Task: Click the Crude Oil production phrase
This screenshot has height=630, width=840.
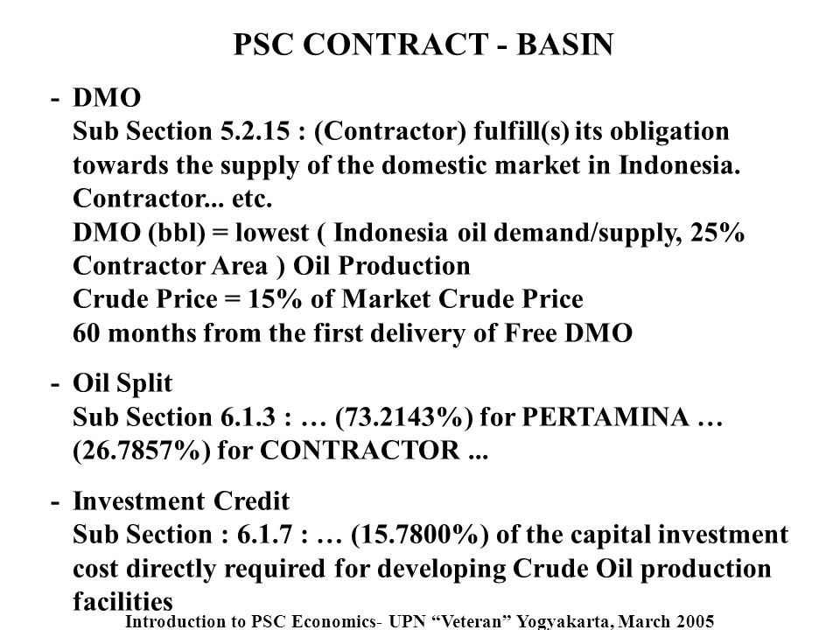Action: coord(641,569)
